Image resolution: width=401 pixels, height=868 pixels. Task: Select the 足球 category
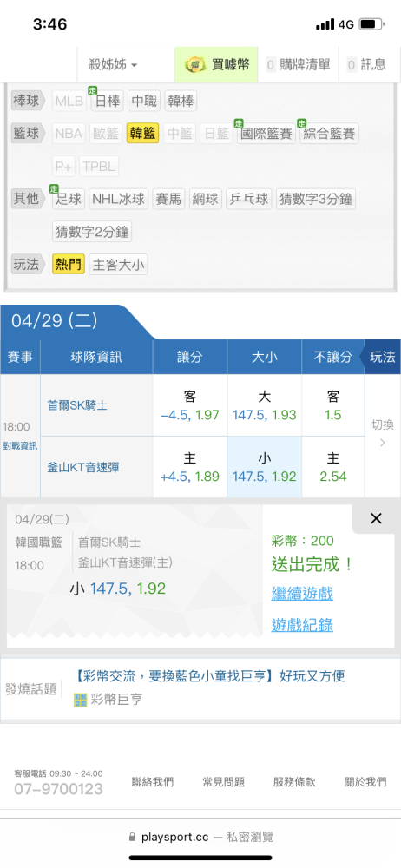69,199
